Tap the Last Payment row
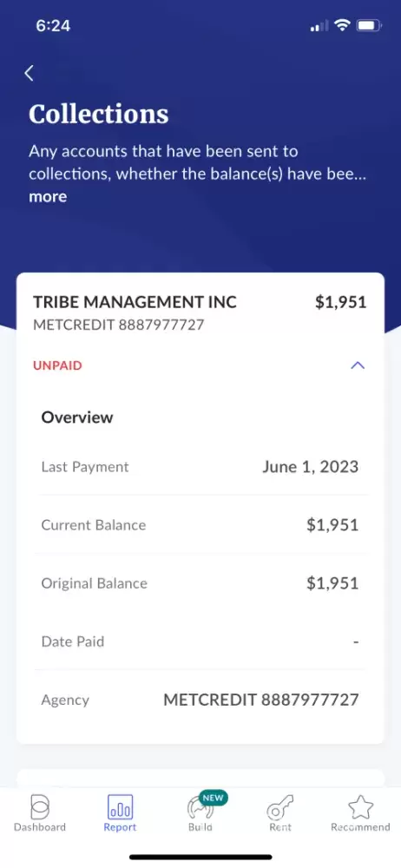 point(200,467)
